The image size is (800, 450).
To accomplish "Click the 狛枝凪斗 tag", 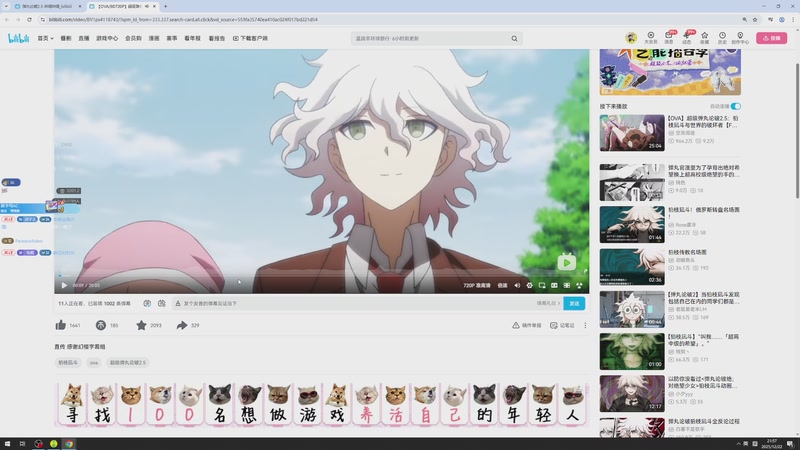I will [x=68, y=362].
